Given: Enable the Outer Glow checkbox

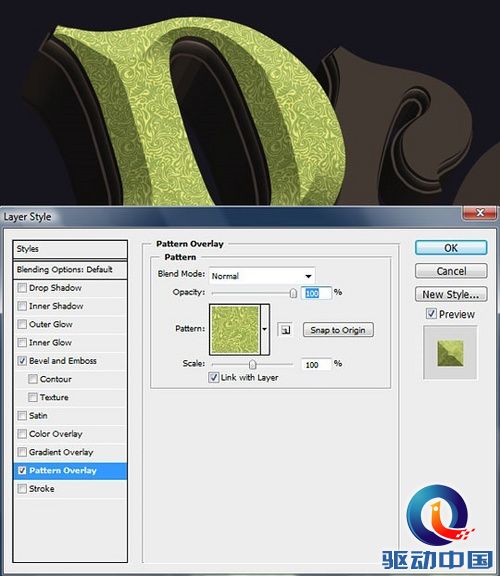Looking at the screenshot, I should [x=22, y=324].
